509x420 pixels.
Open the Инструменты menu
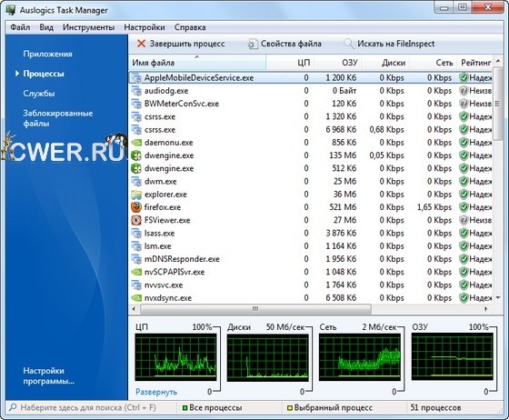click(89, 27)
